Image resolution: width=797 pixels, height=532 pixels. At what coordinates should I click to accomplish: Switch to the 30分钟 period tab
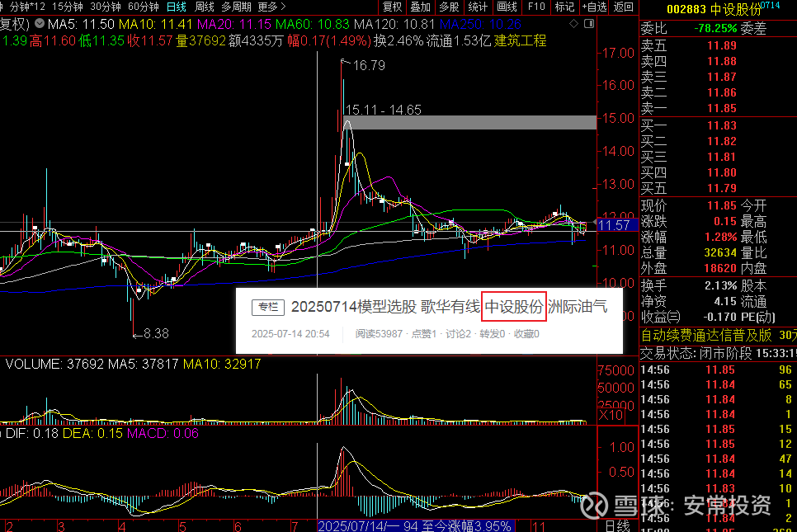106,7
